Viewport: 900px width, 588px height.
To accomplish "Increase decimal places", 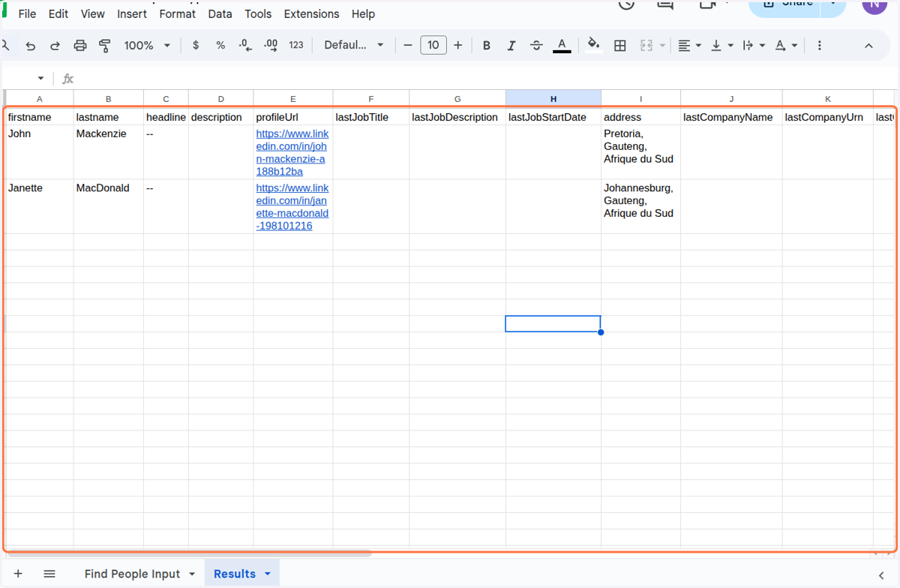I will pyautogui.click(x=271, y=46).
